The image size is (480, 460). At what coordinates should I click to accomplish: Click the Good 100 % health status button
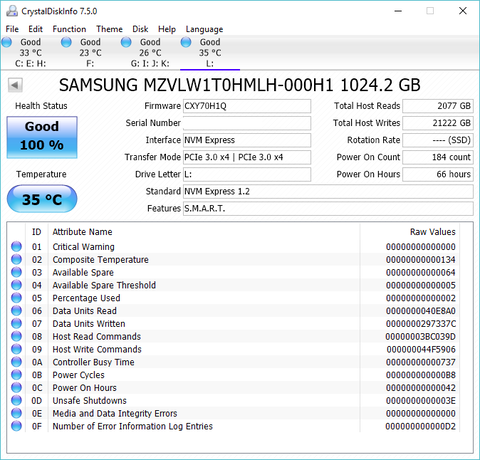point(42,137)
